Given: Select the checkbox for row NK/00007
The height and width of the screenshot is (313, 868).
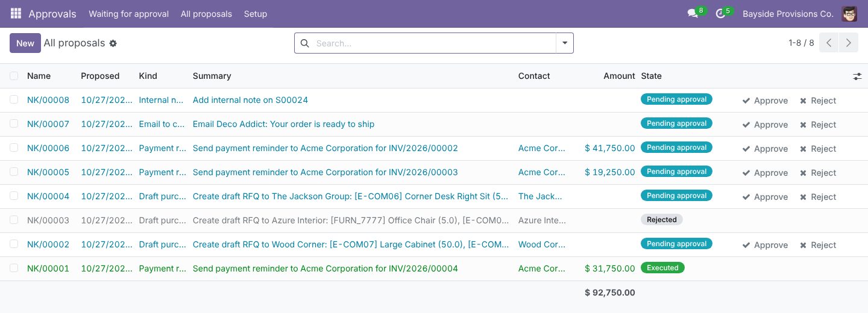Looking at the screenshot, I should coord(14,124).
